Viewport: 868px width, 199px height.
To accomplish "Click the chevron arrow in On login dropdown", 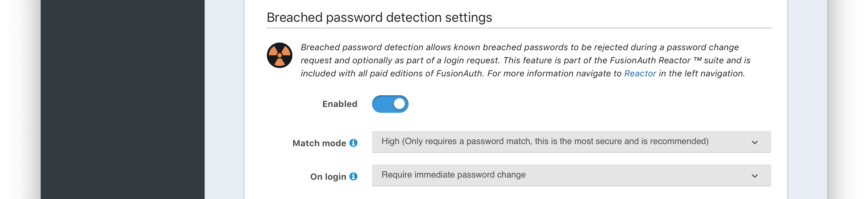I will click(755, 176).
